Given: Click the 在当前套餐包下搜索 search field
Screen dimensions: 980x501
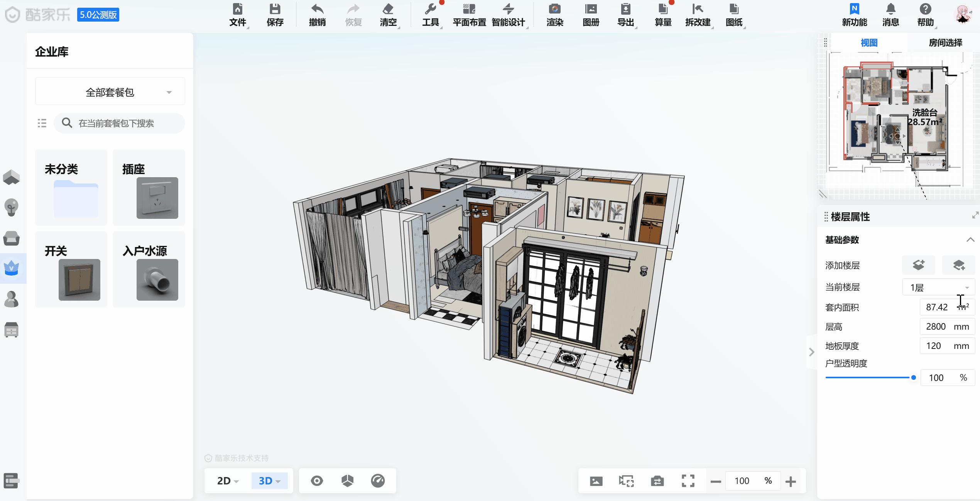Looking at the screenshot, I should [120, 123].
